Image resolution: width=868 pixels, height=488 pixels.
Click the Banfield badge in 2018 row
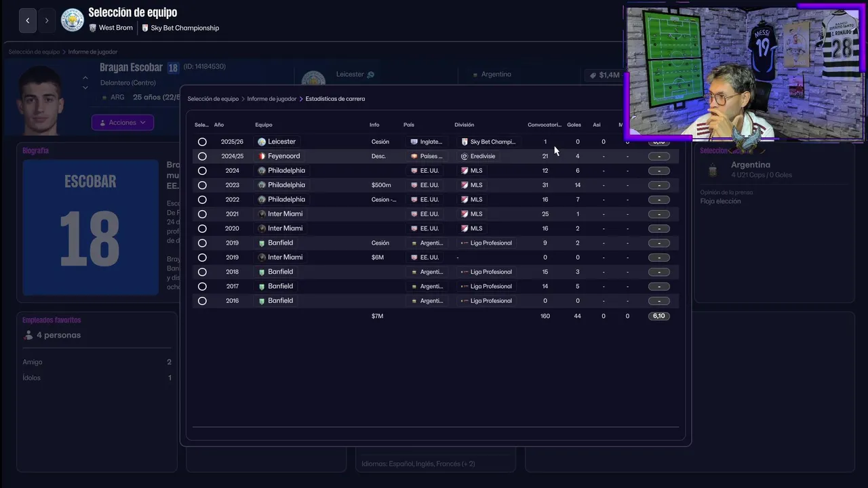pos(262,272)
